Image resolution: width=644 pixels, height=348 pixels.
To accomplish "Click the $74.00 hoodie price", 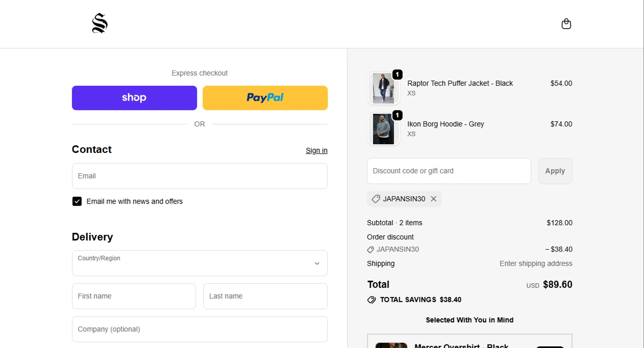I will [x=561, y=124].
